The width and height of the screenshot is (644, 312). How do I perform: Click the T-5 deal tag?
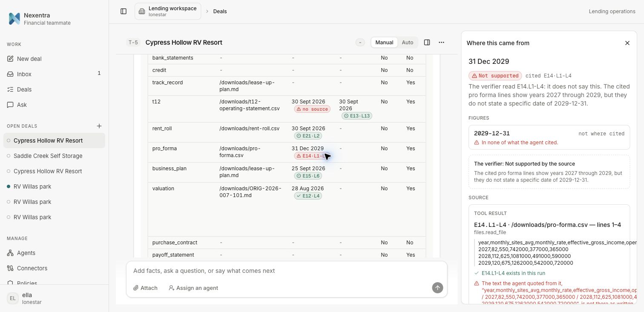tap(133, 42)
